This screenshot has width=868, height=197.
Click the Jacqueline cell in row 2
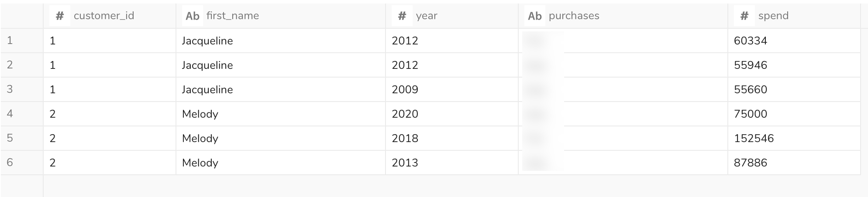207,65
